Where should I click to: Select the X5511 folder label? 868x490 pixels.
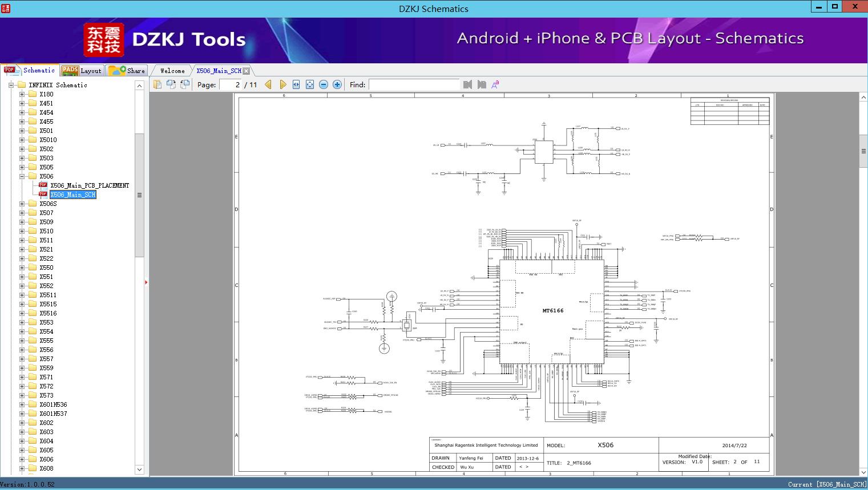pos(48,295)
